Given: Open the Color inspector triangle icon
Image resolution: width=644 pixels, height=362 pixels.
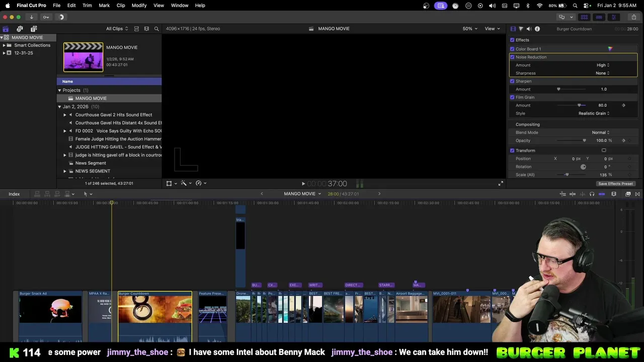Looking at the screenshot, I should coord(521,29).
